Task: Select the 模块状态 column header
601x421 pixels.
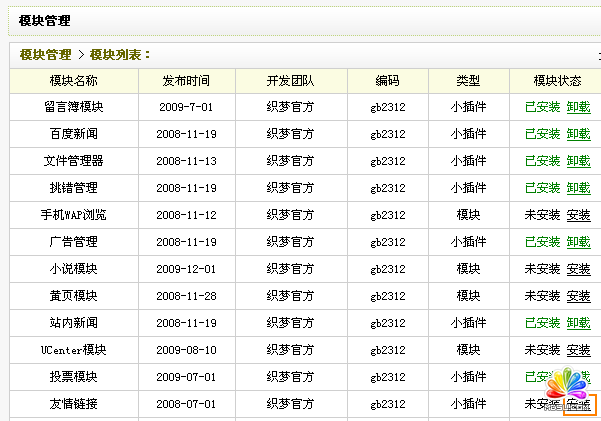Action: pos(557,81)
